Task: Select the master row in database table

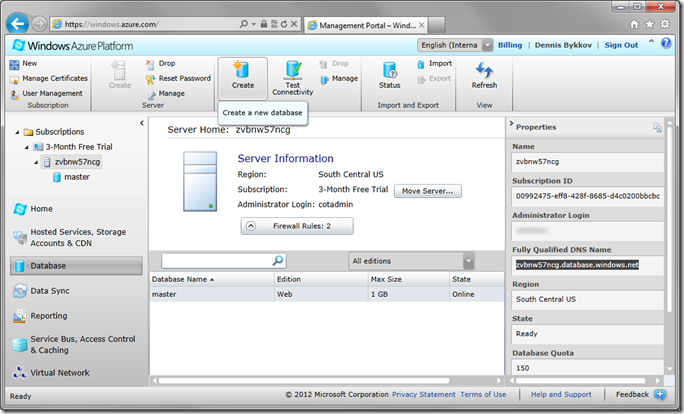Action: tap(327, 294)
